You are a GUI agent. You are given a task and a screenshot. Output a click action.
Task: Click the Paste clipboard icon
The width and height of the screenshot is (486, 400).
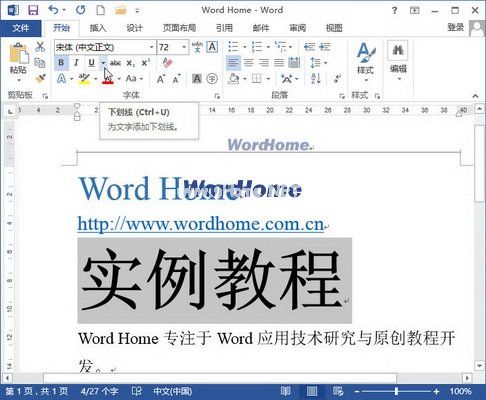click(x=18, y=53)
